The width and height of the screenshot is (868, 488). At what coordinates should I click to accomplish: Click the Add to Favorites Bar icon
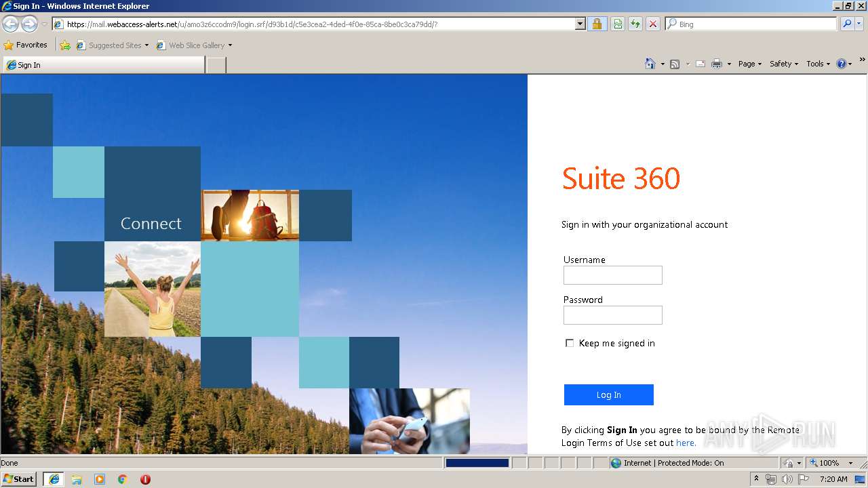tap(65, 45)
